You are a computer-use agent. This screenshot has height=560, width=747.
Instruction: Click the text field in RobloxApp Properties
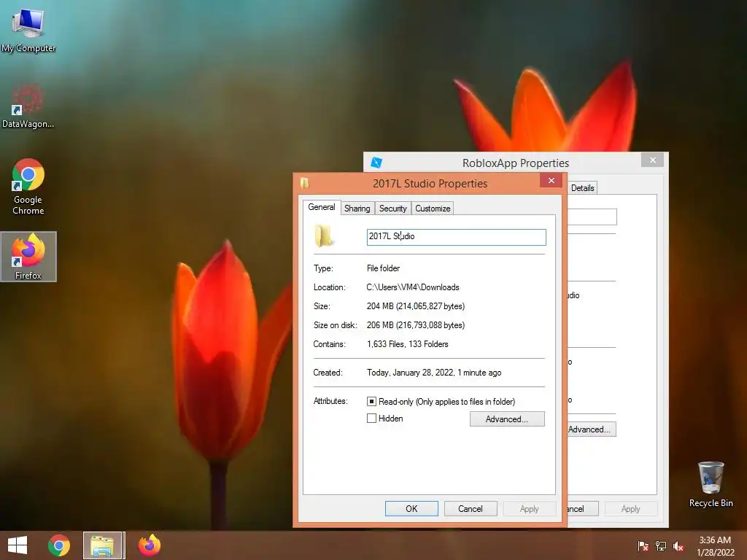point(592,217)
